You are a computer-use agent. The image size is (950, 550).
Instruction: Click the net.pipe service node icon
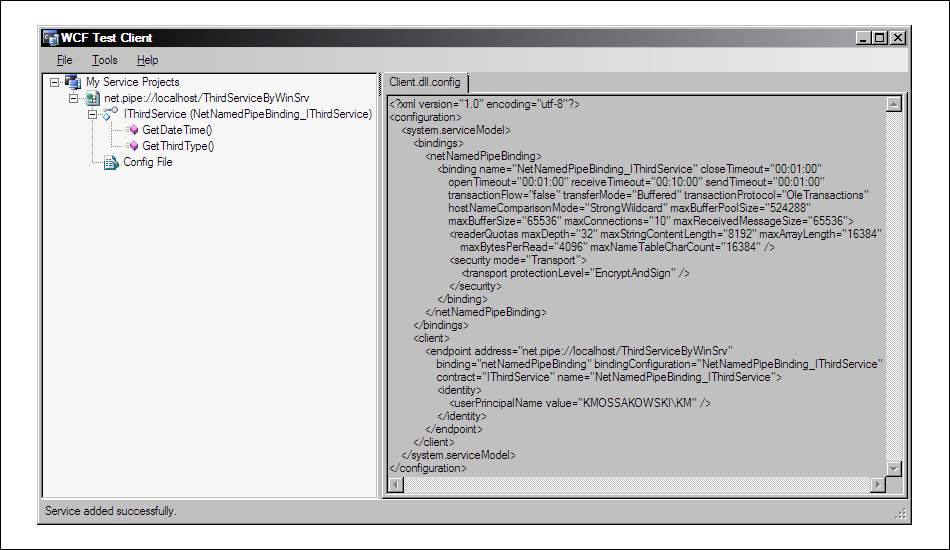(x=93, y=98)
